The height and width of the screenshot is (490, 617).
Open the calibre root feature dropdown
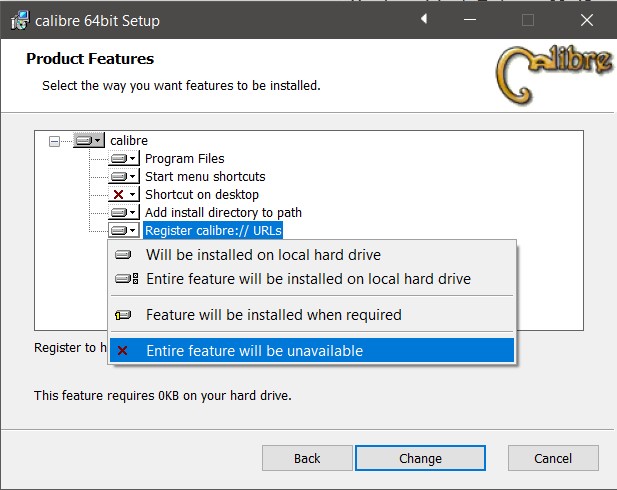(89, 141)
